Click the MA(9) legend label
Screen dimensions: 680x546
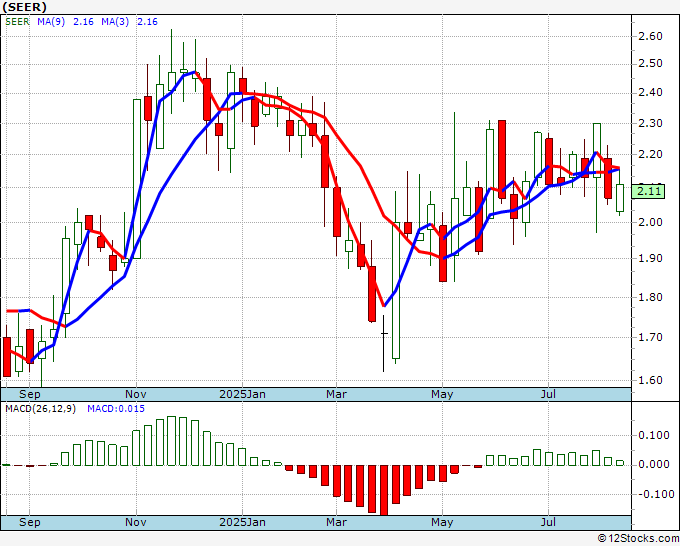coord(51,22)
